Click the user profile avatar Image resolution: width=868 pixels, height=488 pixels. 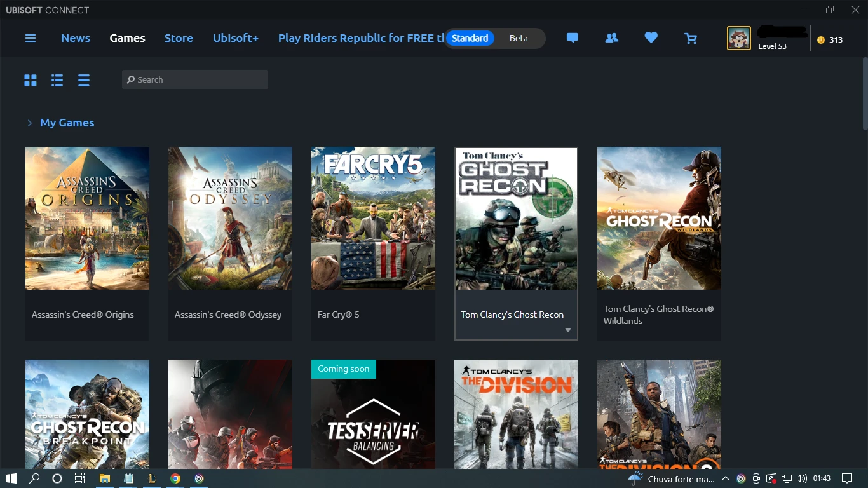pos(739,38)
